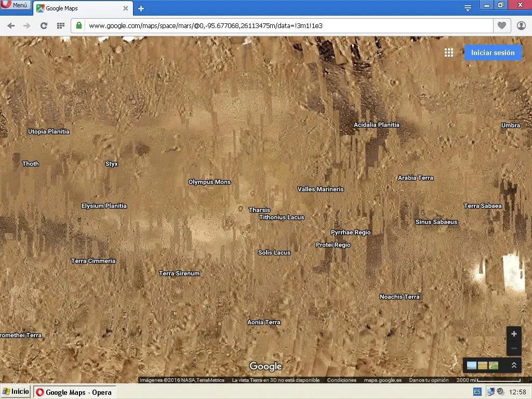Open Google apps grid on the map

[x=449, y=52]
